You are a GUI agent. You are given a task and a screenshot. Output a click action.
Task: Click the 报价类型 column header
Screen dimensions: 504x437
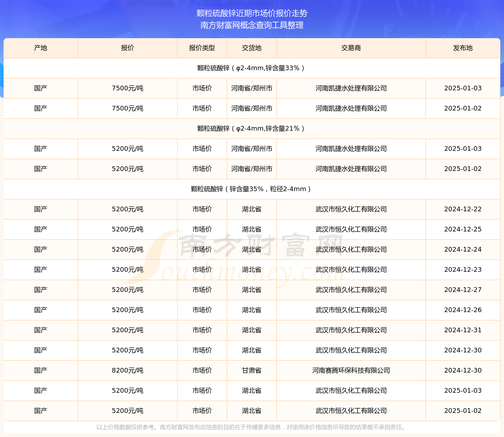click(x=202, y=48)
